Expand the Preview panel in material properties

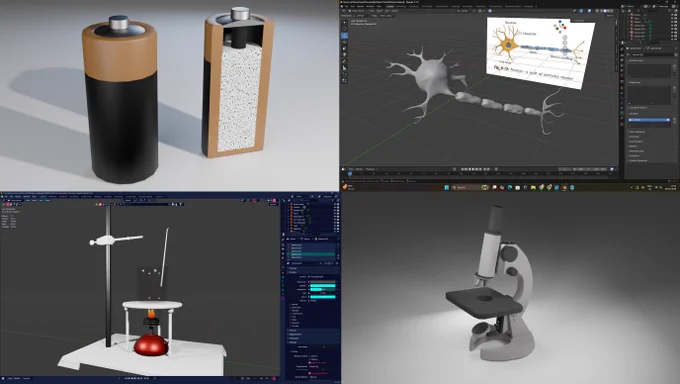[293, 268]
